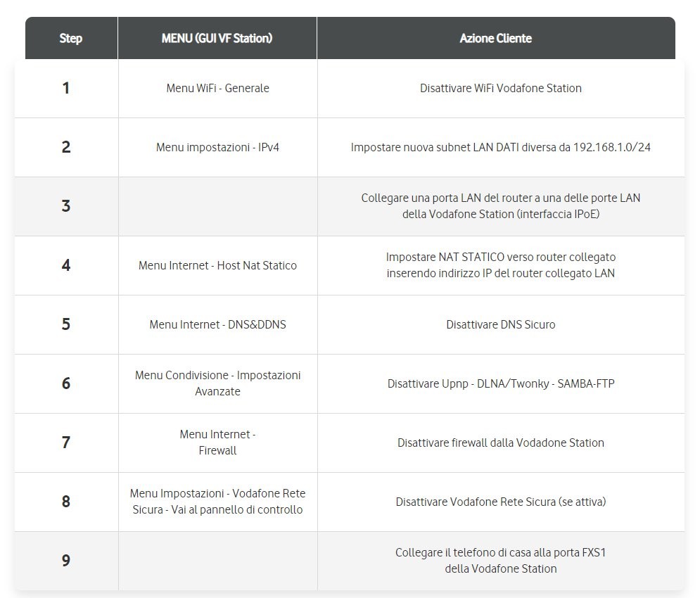
Task: Click the Disattivare WiFi Vodafone Station text
Action: click(500, 88)
